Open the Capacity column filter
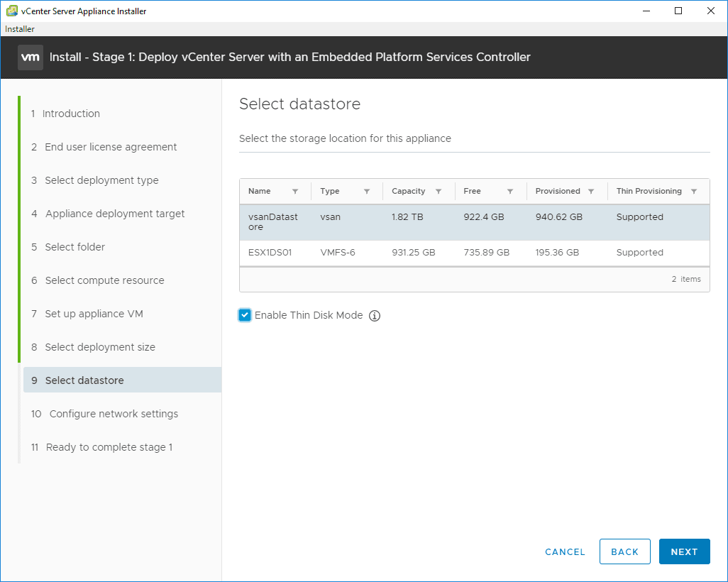 (x=439, y=192)
